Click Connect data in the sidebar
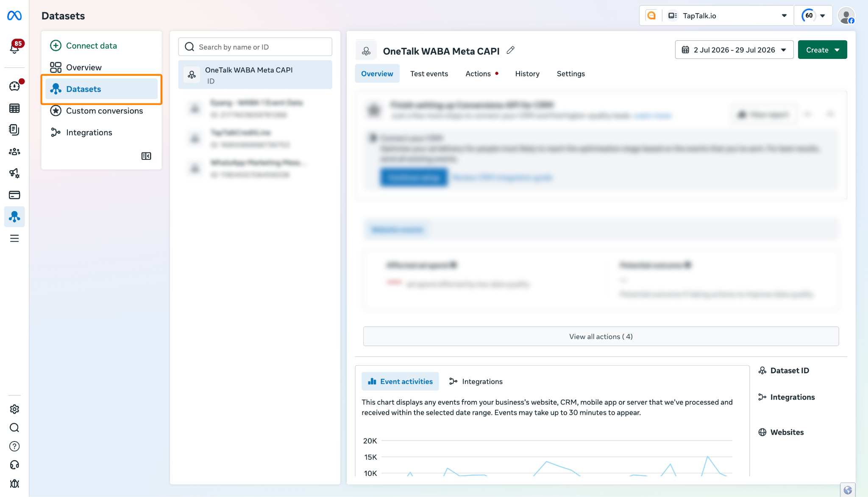 pyautogui.click(x=83, y=45)
